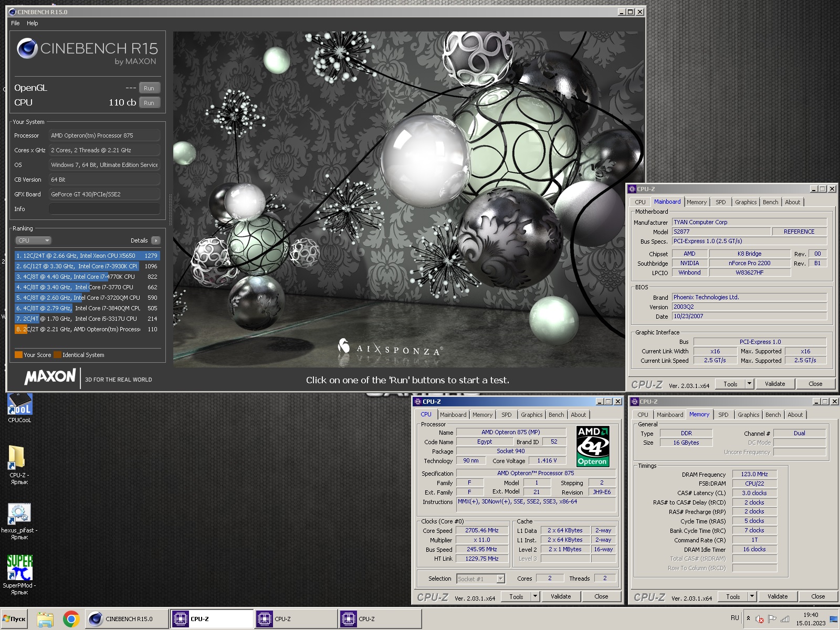Screen dimensions: 840x630
Task: Click the Start (Пуск) button
Action: pyautogui.click(x=14, y=619)
